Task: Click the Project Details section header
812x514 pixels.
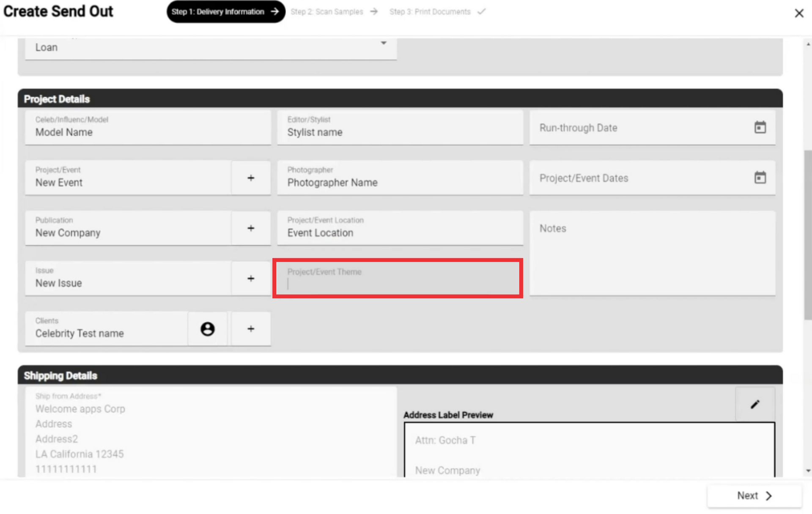Action: pyautogui.click(x=400, y=98)
